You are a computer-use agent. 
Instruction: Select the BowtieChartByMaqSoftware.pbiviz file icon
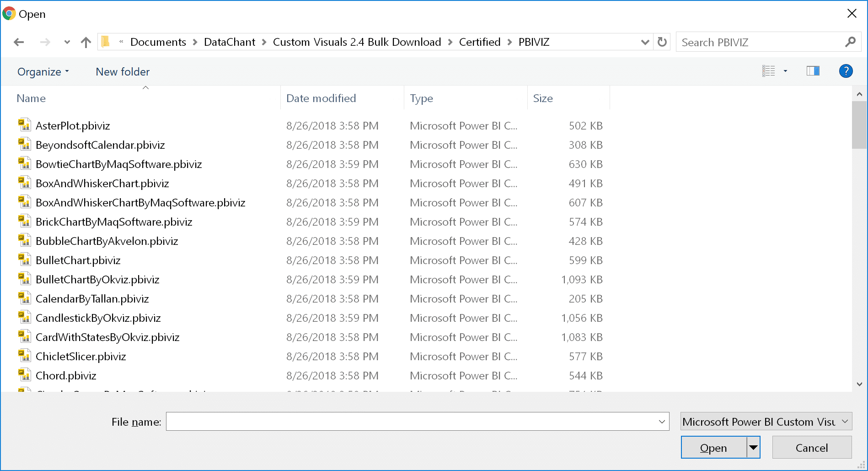(24, 163)
